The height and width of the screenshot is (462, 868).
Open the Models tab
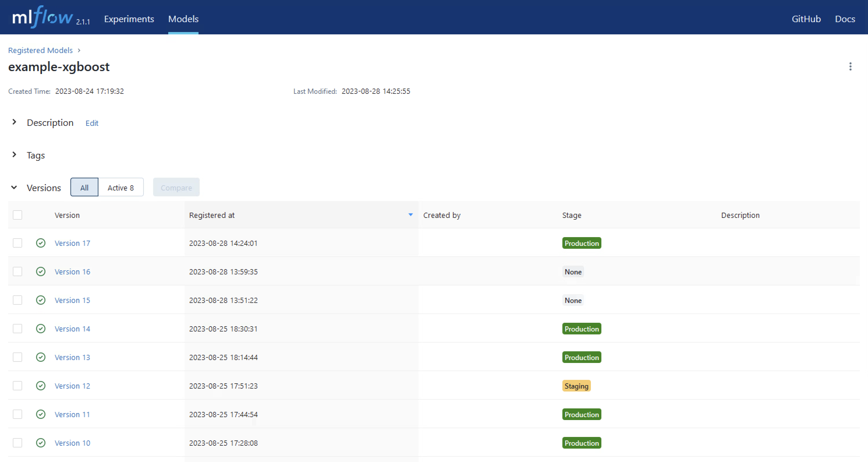coord(183,19)
